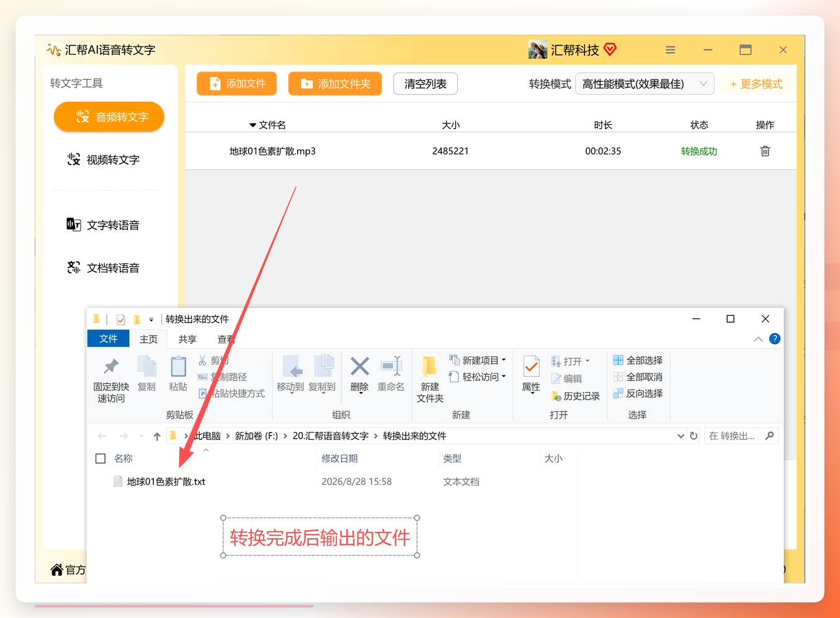Open the 文件 tab in Explorer
840x618 pixels.
tap(108, 339)
